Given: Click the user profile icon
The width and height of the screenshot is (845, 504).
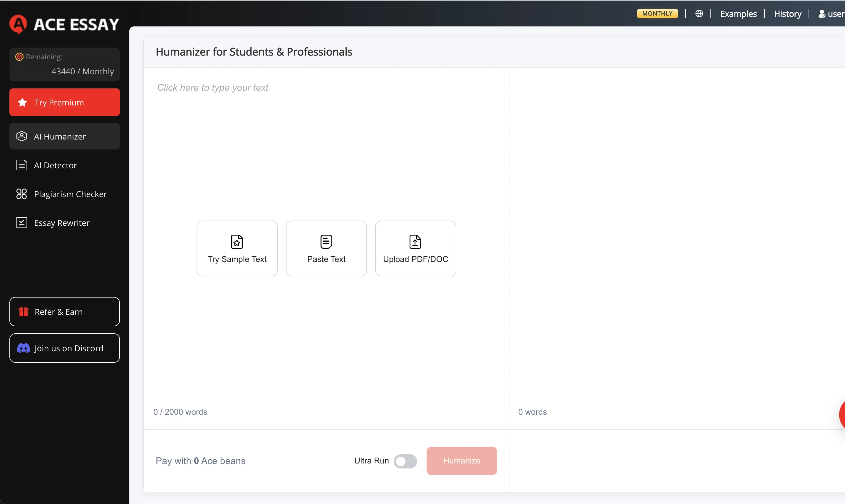Looking at the screenshot, I should coord(821,14).
